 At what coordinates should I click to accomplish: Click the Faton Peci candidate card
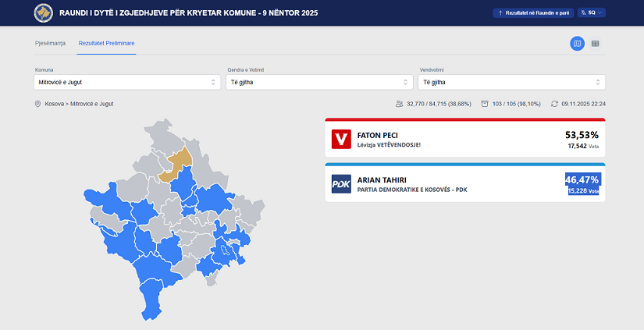[x=464, y=140]
